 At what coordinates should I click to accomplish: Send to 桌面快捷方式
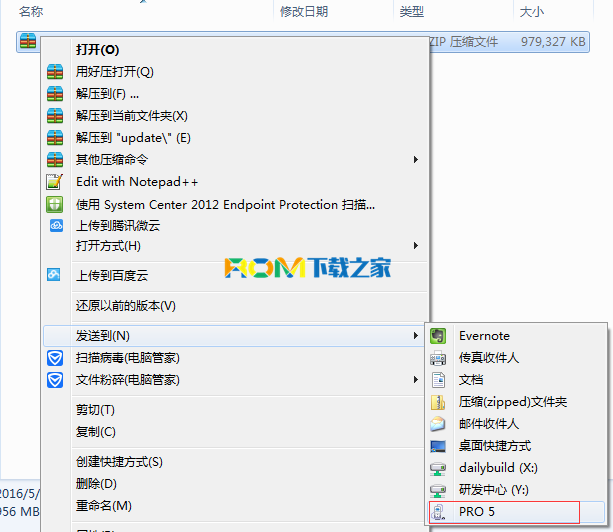tap(495, 446)
